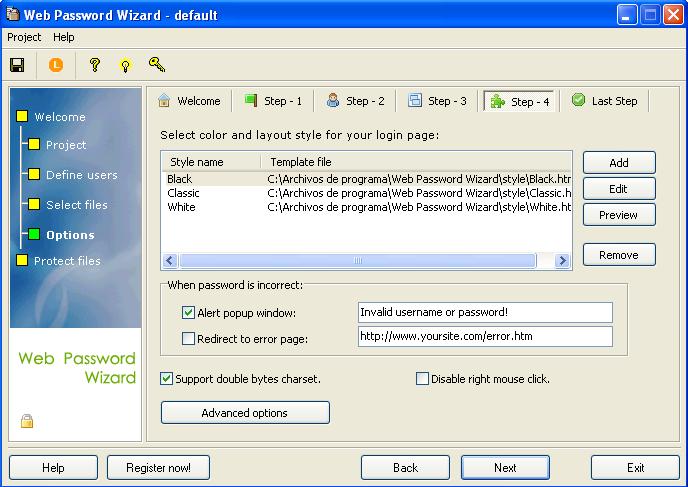The width and height of the screenshot is (688, 487).
Task: Open the Help menu
Action: 64,37
